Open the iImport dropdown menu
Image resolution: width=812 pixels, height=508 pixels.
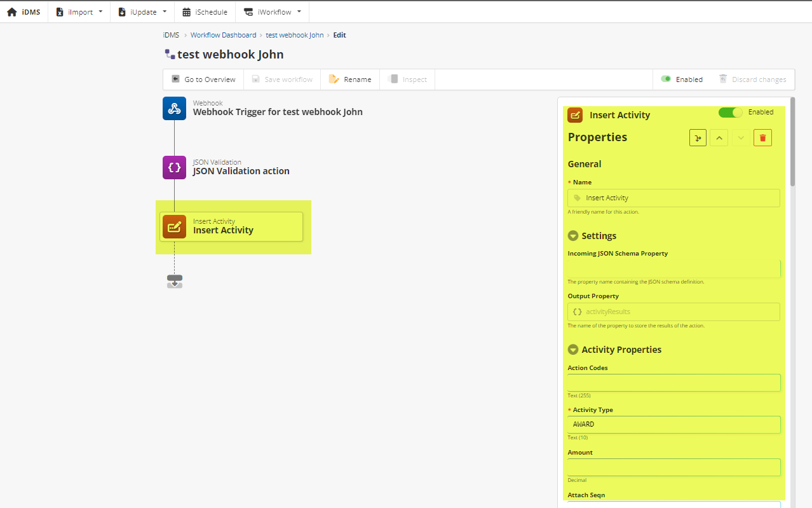pos(79,12)
